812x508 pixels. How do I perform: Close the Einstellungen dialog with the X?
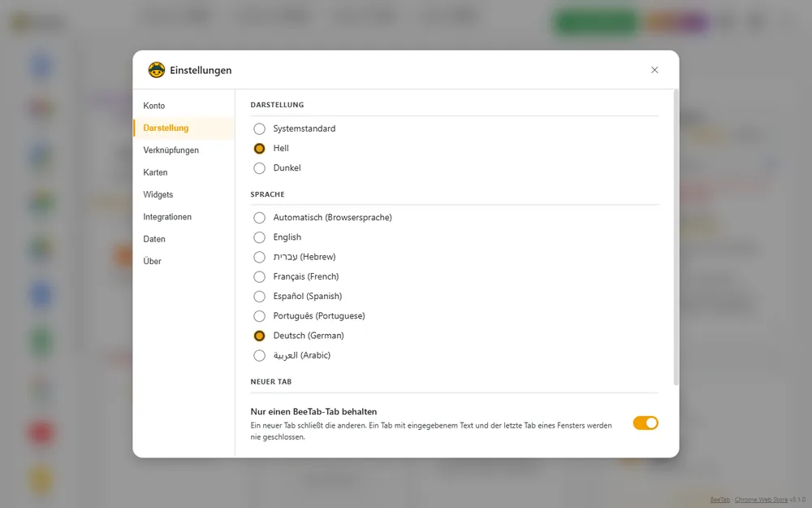click(654, 70)
